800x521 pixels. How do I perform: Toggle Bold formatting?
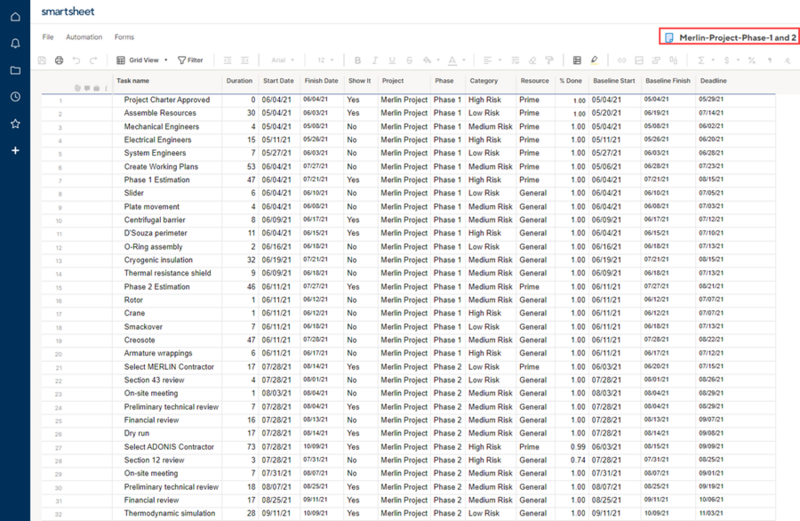(x=358, y=60)
